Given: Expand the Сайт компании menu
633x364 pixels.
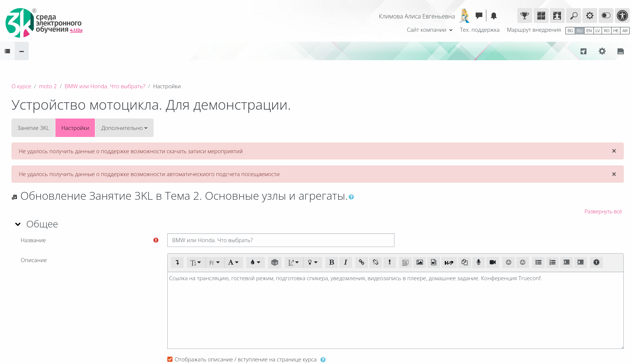Looking at the screenshot, I should click(x=430, y=30).
